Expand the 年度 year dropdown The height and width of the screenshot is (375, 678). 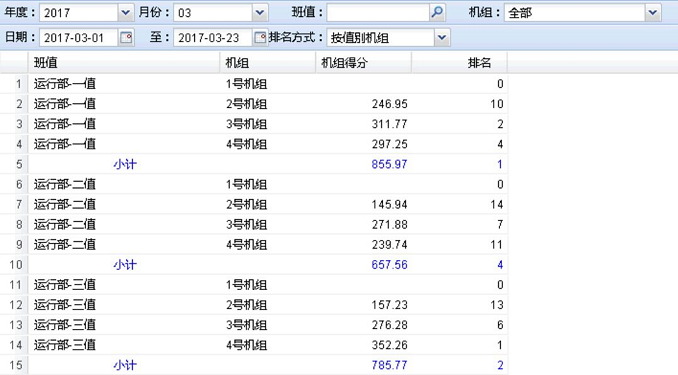(x=125, y=13)
